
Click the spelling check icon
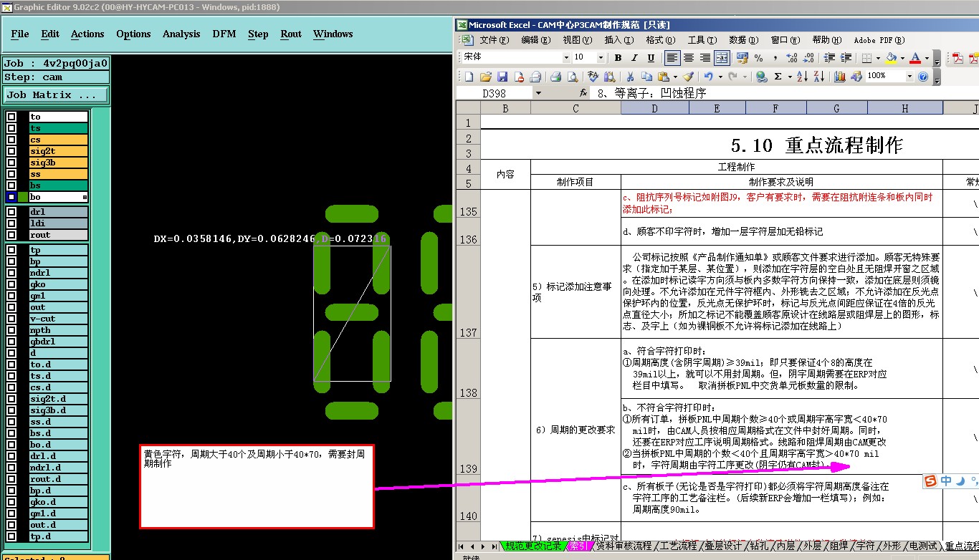(593, 77)
